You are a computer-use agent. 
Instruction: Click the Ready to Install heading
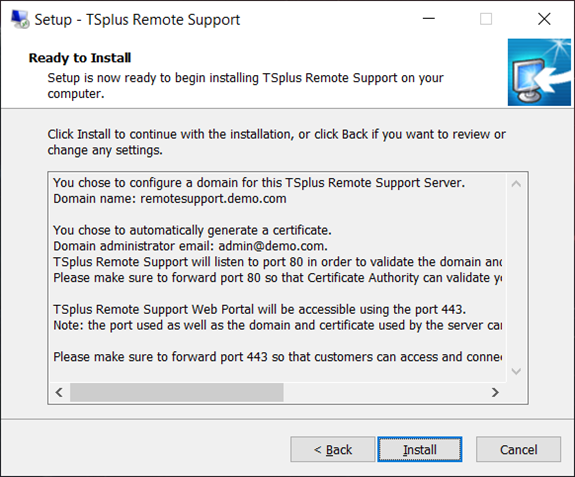pyautogui.click(x=80, y=58)
